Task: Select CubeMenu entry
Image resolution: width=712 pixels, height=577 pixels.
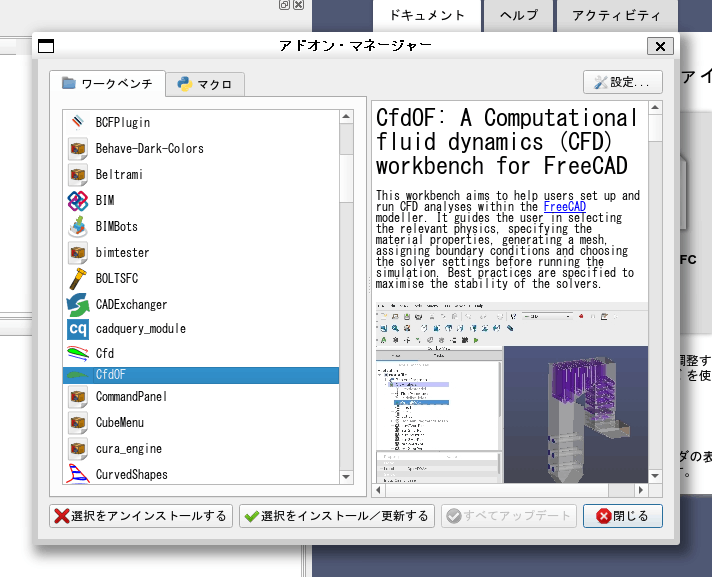Action: click(x=201, y=423)
